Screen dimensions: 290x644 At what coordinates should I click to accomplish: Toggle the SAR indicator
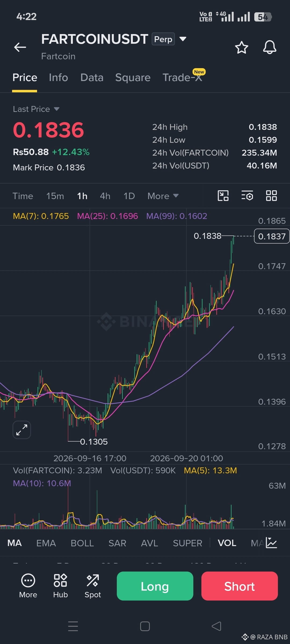[x=117, y=543]
